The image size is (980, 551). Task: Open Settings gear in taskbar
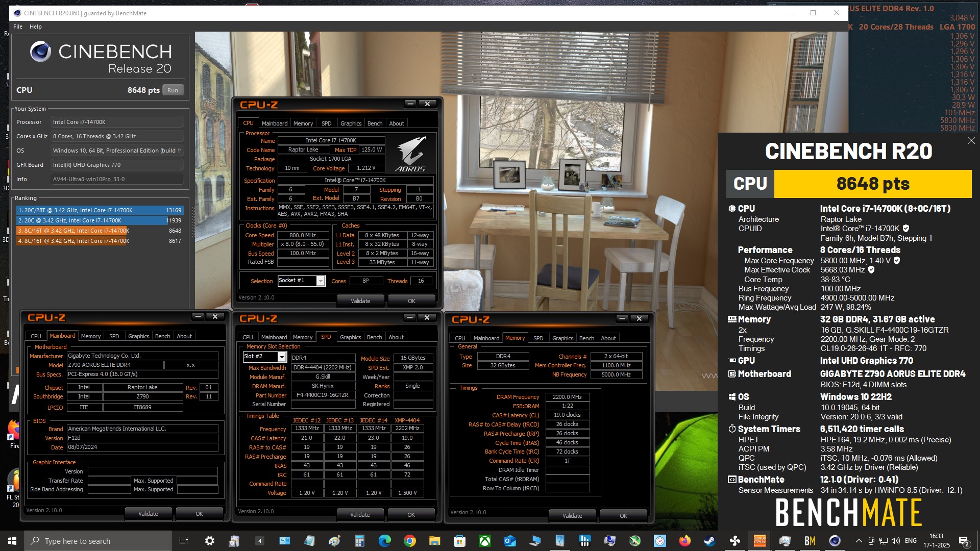tap(209, 541)
